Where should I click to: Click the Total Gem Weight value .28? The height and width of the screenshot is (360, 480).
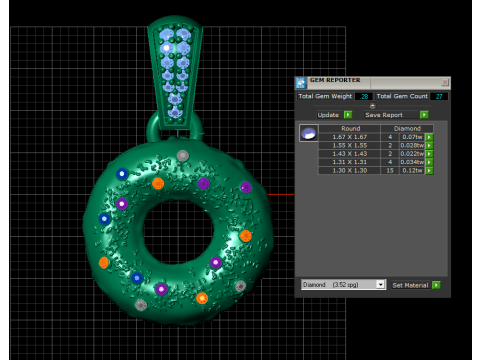coord(364,96)
